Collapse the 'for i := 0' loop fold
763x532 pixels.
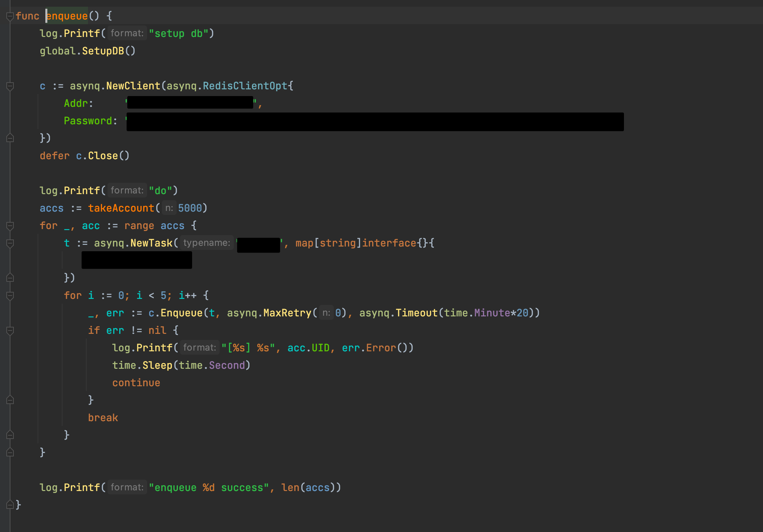point(10,296)
